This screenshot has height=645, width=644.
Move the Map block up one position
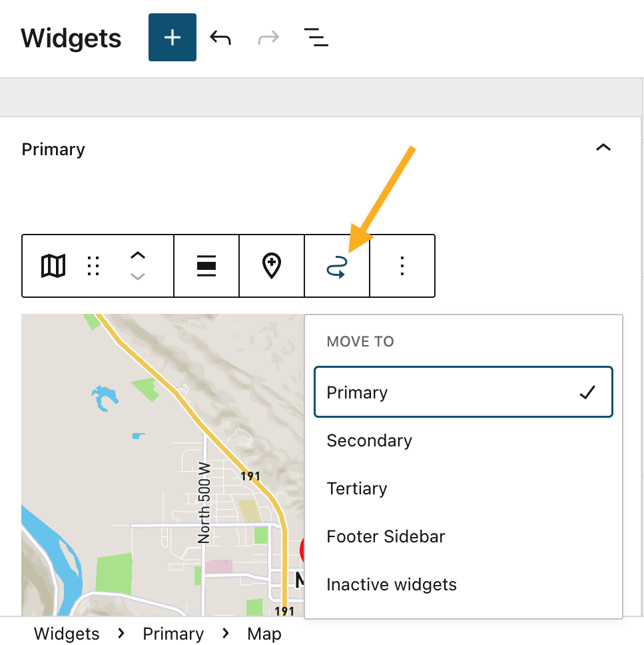pos(137,256)
